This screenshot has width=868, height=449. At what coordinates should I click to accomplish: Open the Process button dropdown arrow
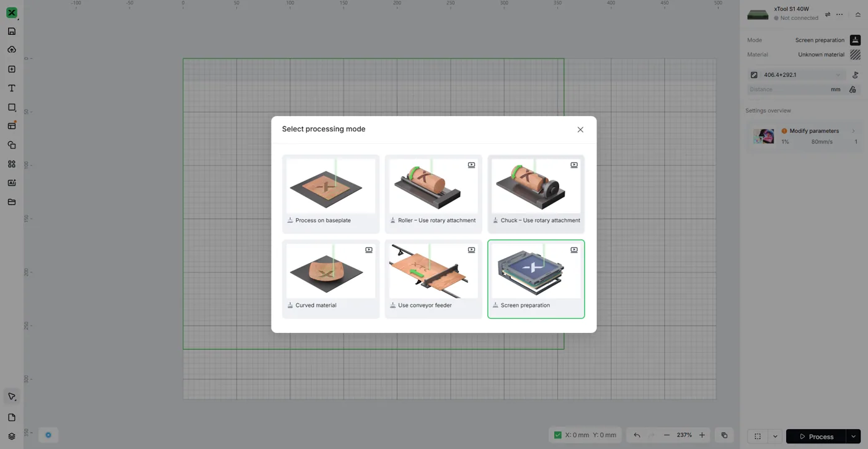tap(854, 437)
